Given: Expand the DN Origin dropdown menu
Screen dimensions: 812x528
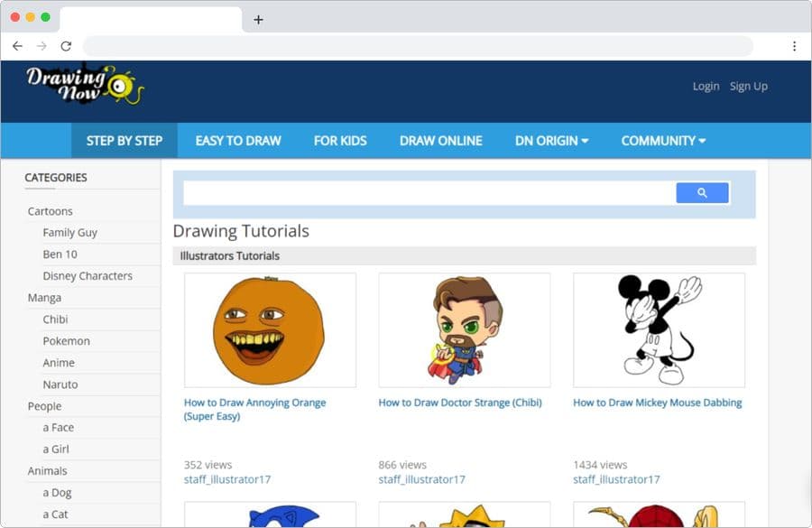Looking at the screenshot, I should tap(551, 141).
